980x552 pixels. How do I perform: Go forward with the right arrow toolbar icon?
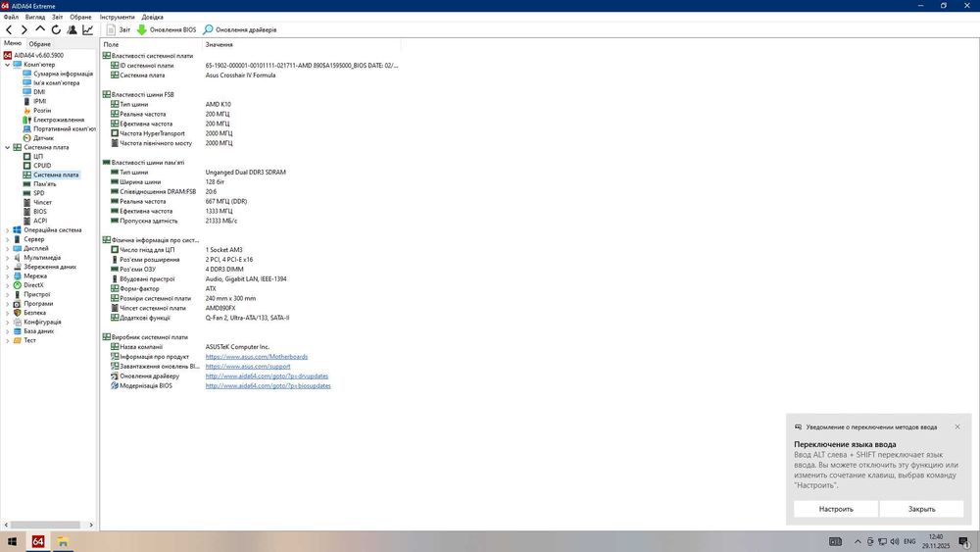[24, 29]
